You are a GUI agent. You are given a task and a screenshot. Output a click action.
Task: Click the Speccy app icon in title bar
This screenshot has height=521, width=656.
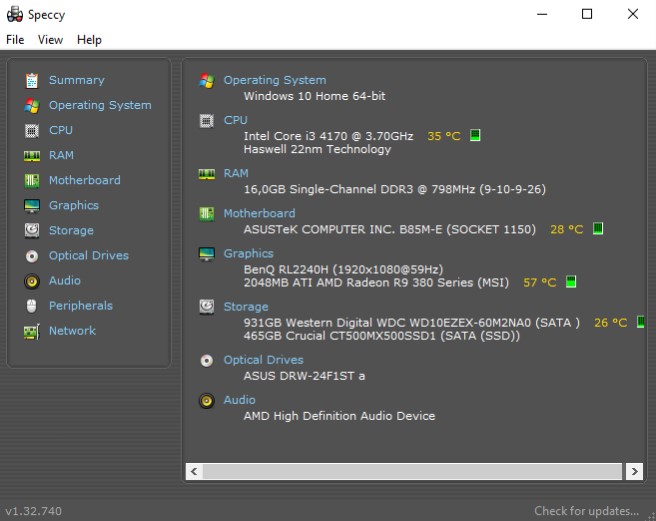15,14
